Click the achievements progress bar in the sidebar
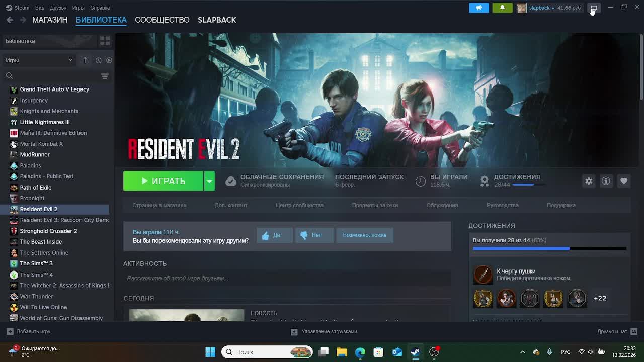644x362 pixels. (549, 248)
